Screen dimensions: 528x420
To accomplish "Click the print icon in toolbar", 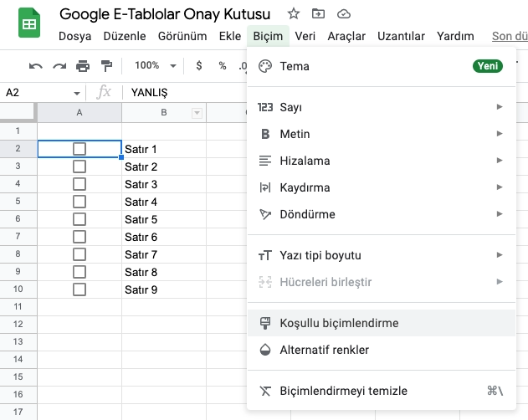I will (x=82, y=66).
